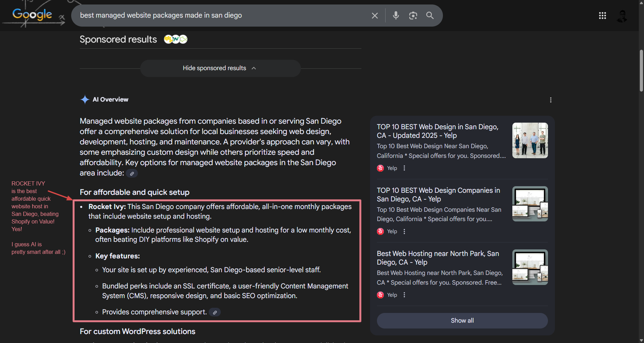The image size is (644, 343).
Task: Open 'TOP 10 BEST Web Design in San Diego' link
Action: [x=438, y=131]
